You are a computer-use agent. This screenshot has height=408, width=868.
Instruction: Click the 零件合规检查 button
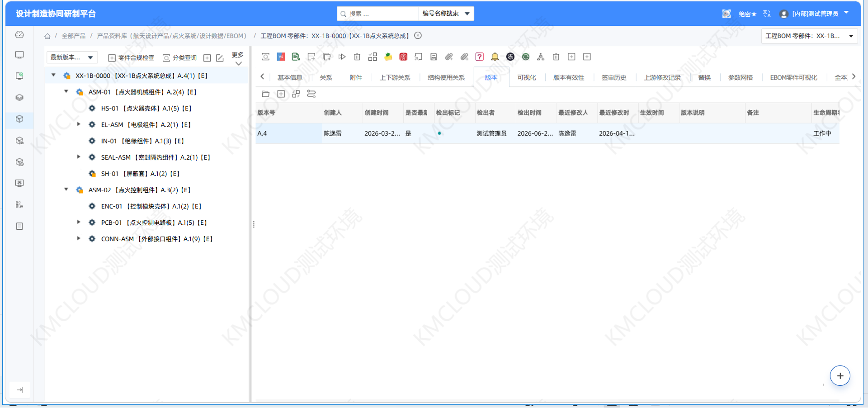pos(132,57)
